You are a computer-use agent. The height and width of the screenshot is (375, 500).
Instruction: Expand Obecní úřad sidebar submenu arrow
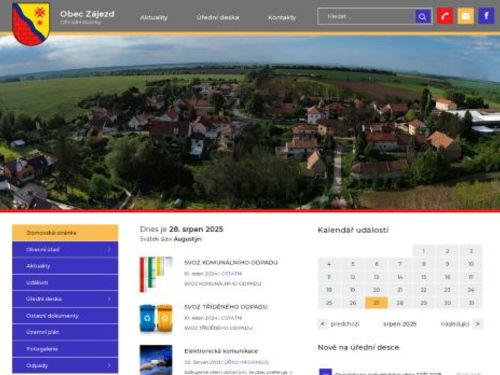pyautogui.click(x=109, y=250)
